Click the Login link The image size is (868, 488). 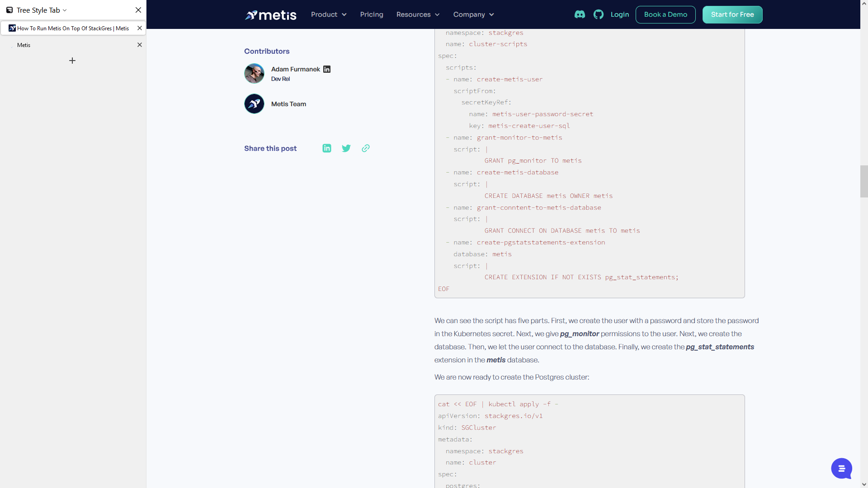[620, 14]
